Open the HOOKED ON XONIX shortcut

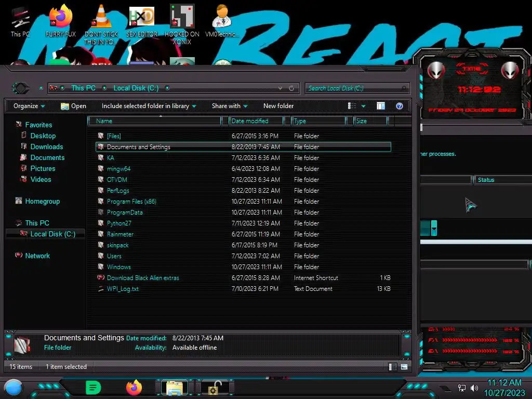tap(182, 24)
